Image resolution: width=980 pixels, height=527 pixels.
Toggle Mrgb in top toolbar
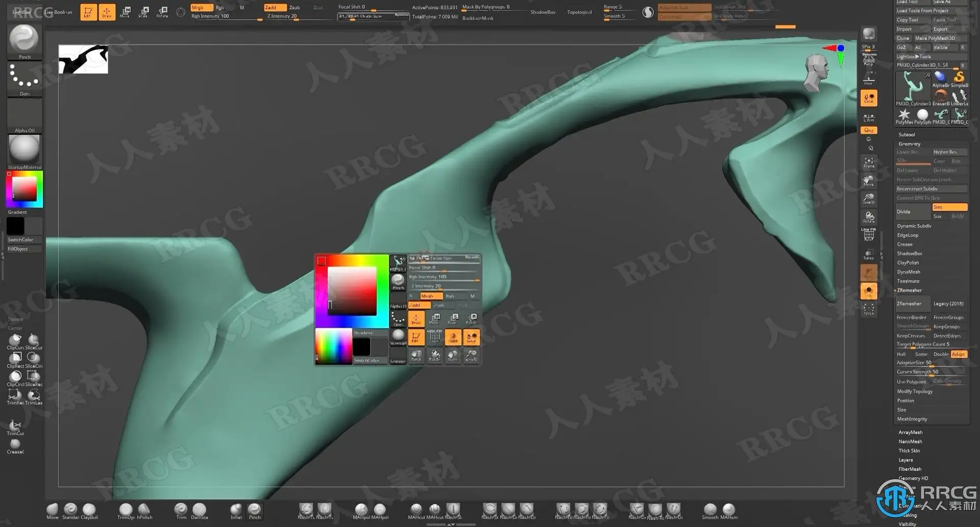pos(202,8)
